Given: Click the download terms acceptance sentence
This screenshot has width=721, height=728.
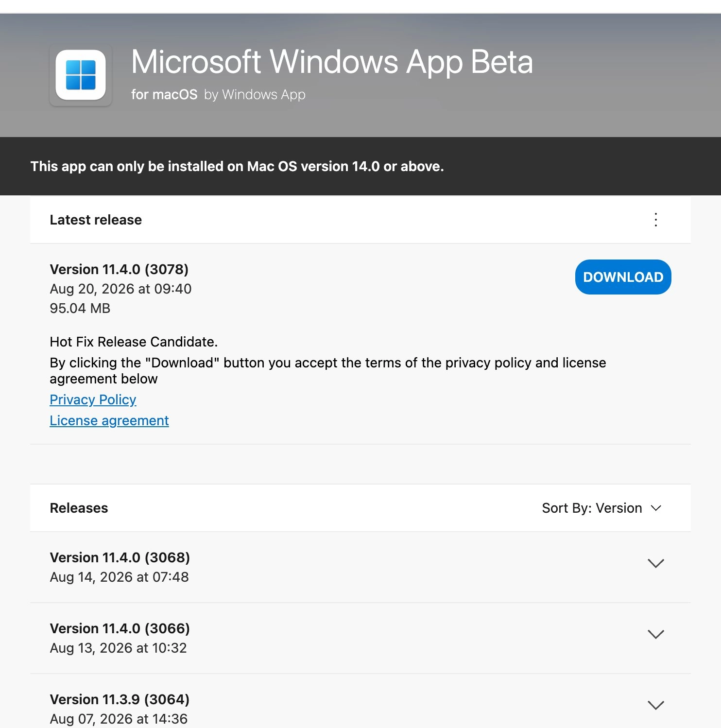Looking at the screenshot, I should tap(328, 370).
